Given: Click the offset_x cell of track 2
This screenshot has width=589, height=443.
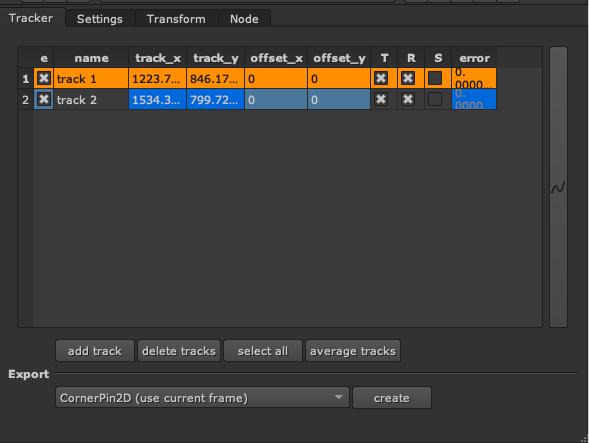Looking at the screenshot, I should coord(276,100).
